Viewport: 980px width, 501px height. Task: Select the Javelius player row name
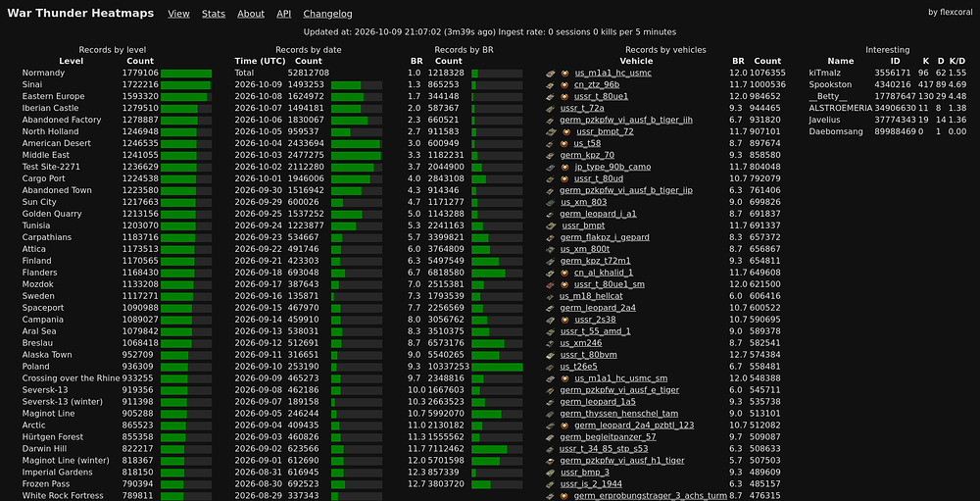tap(824, 120)
